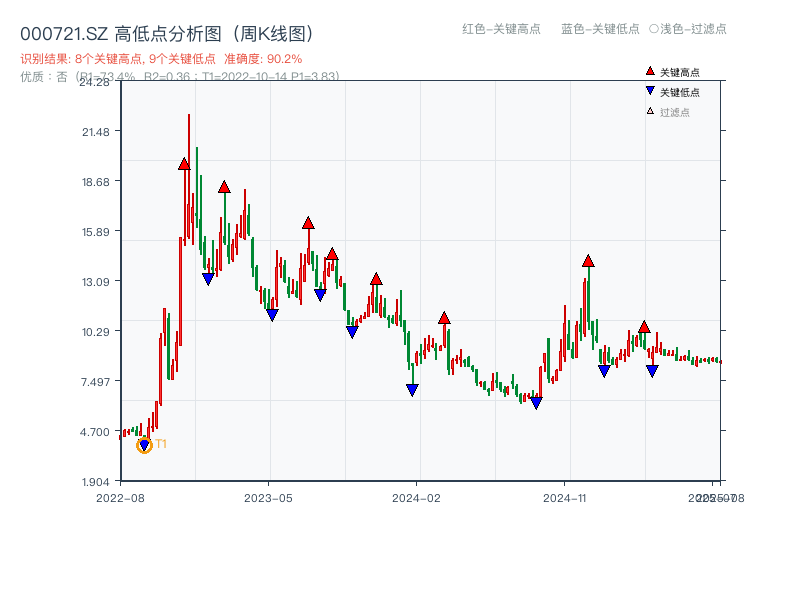Click the rightmost blue low-point triangle
The image size is (800, 600).
tap(653, 371)
